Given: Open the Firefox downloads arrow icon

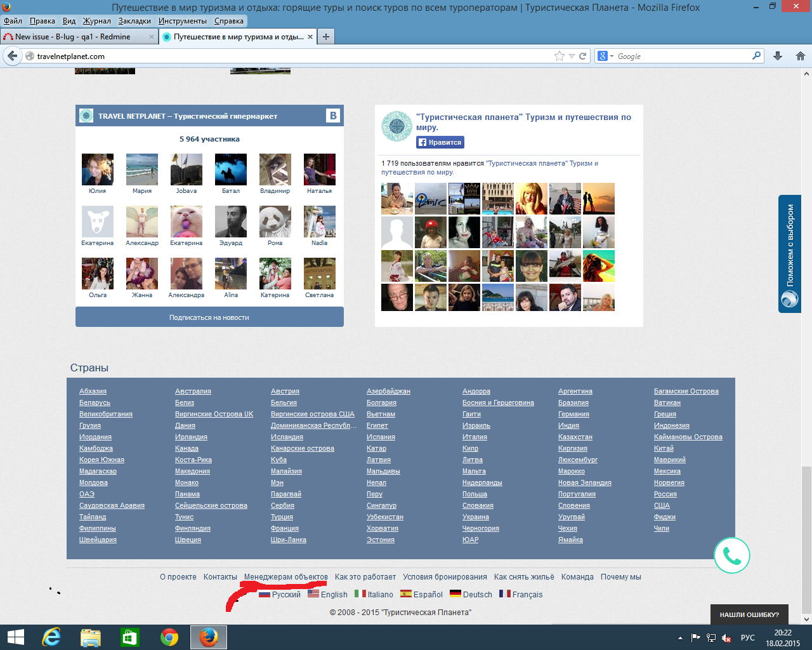Looking at the screenshot, I should 778,56.
